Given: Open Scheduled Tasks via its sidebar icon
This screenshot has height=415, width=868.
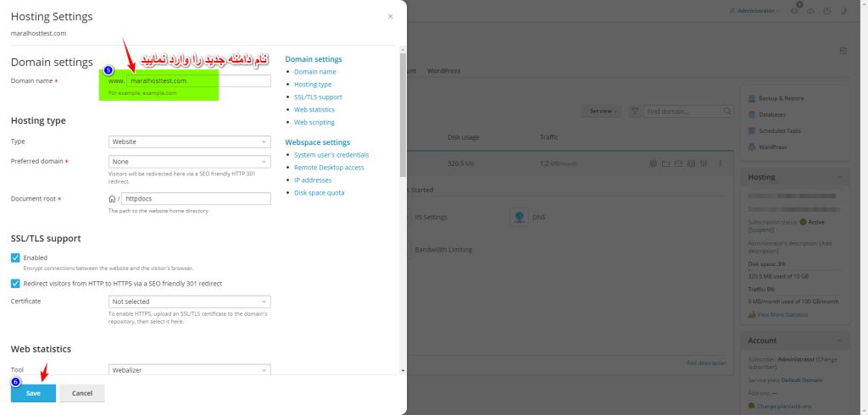Looking at the screenshot, I should (752, 130).
